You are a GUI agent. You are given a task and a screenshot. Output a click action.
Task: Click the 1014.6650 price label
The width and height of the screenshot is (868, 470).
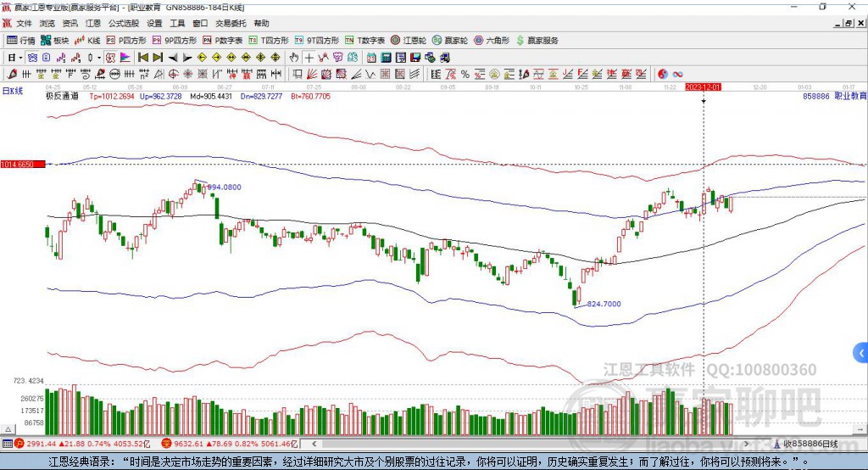tap(23, 164)
